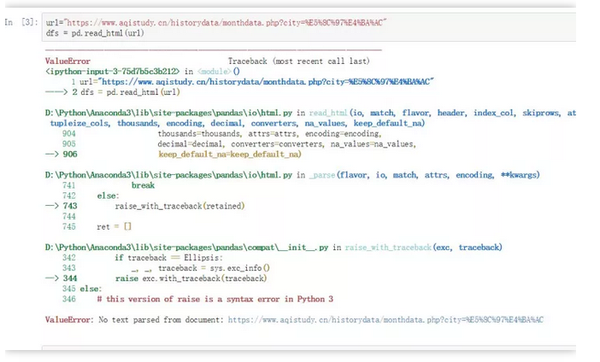Screen dimensions: 600x362
Task: Open the aqistudy URL in the final ValueError message
Action: coord(386,320)
